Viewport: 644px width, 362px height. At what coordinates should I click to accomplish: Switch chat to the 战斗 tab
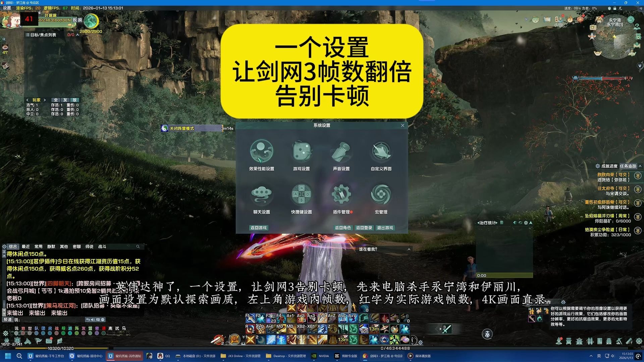tap(102, 246)
